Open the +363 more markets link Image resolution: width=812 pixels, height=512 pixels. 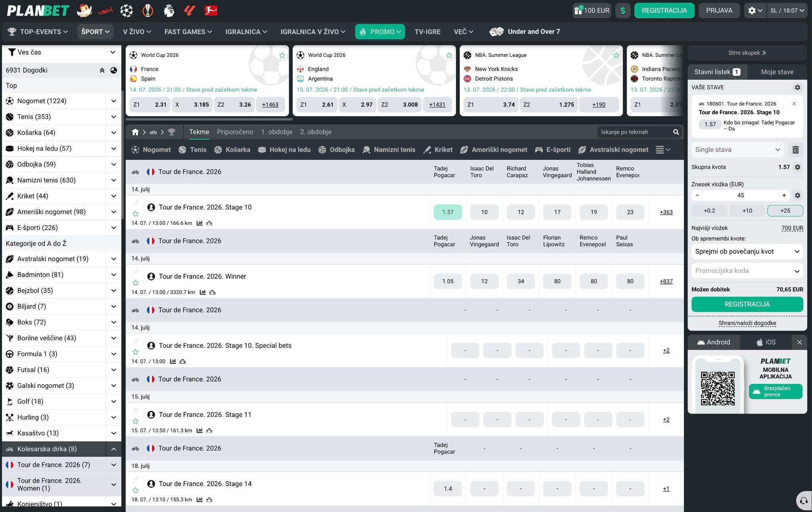pyautogui.click(x=666, y=212)
